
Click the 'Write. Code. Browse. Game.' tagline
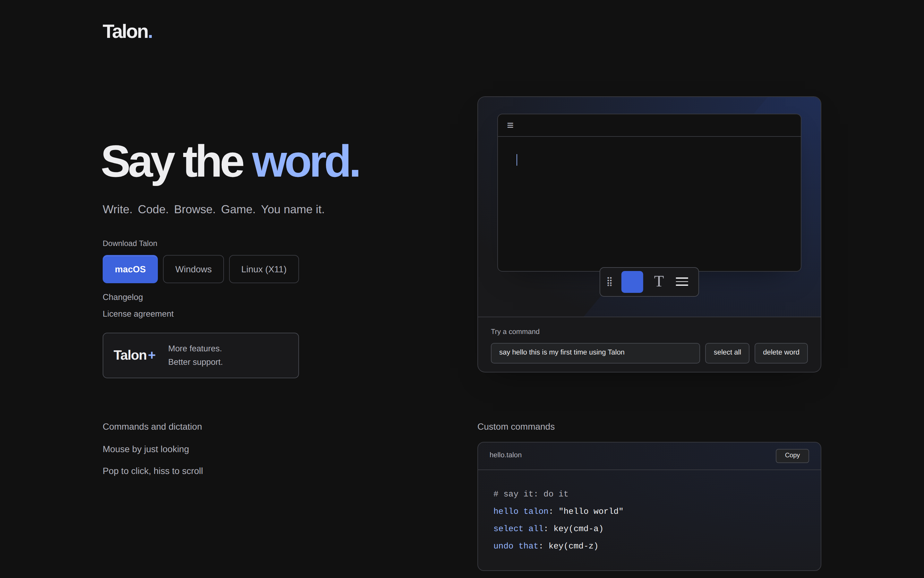coord(213,209)
